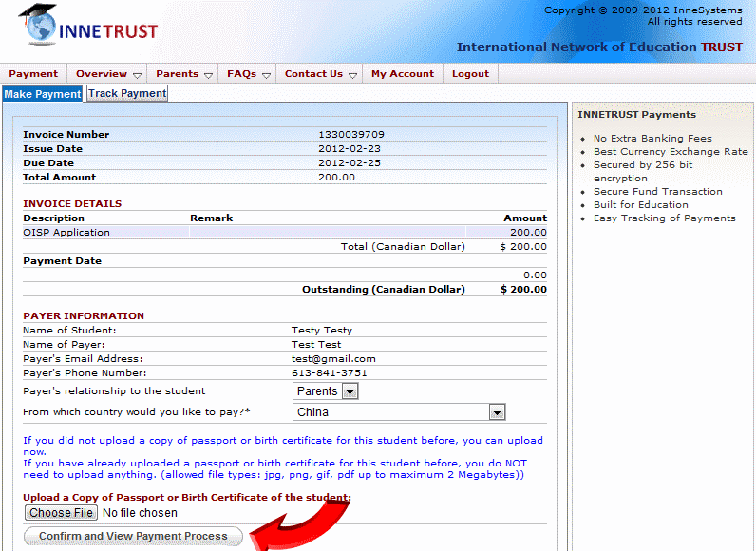Expand the Parents menu arrow
The width and height of the screenshot is (756, 551).
208,76
